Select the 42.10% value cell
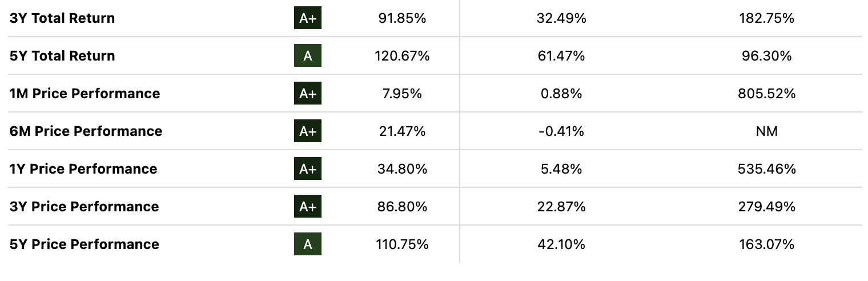Viewport: 868px width, 281px height. [x=561, y=244]
